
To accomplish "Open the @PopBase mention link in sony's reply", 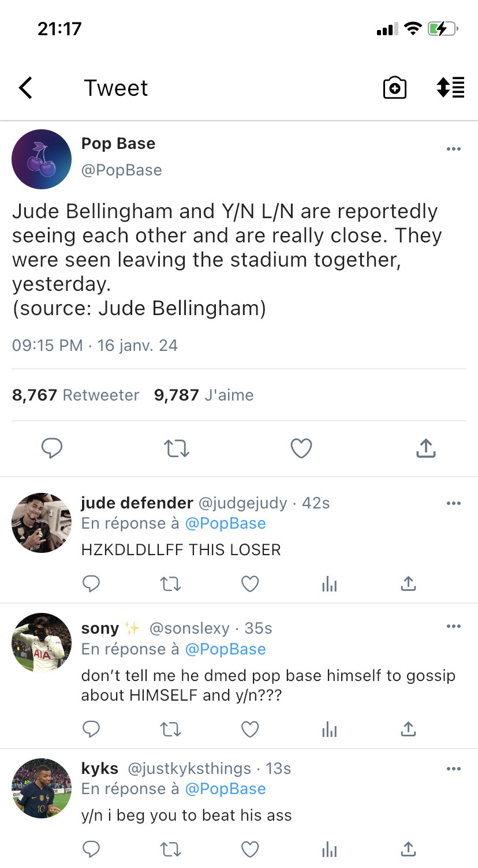I will pyautogui.click(x=225, y=649).
